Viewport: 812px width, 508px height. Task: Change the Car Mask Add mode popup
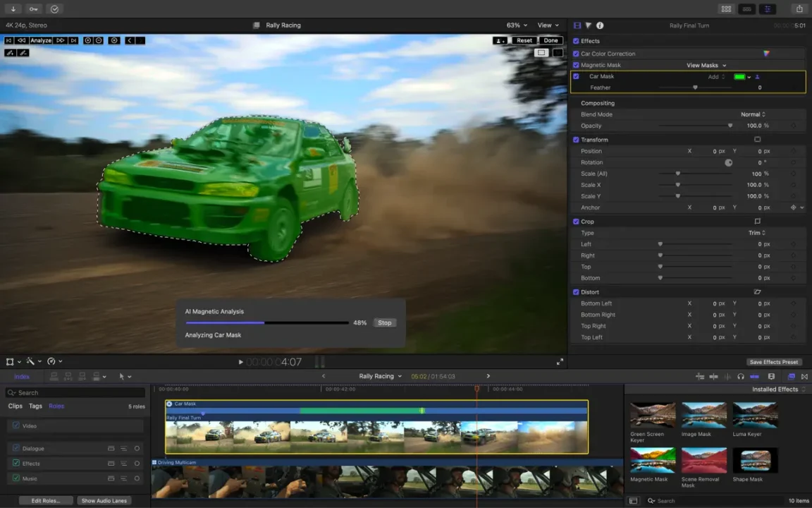coord(717,77)
